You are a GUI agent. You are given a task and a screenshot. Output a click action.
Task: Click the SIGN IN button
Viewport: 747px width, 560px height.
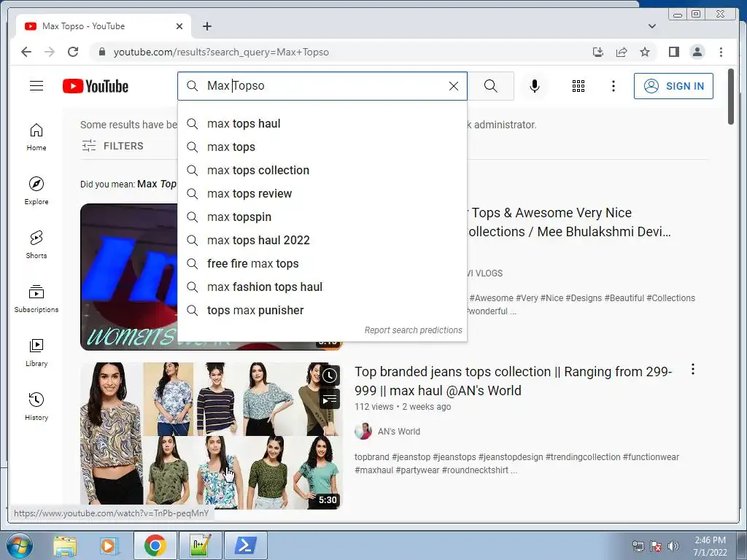[673, 86]
